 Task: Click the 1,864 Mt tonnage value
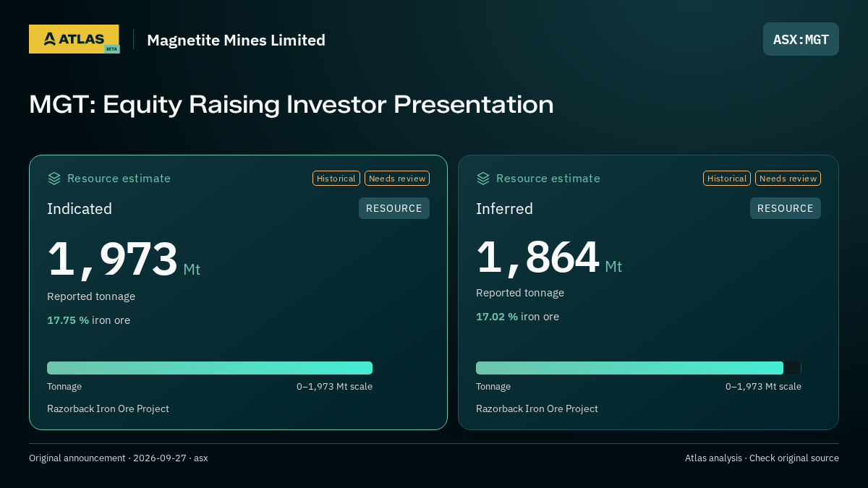(x=549, y=258)
